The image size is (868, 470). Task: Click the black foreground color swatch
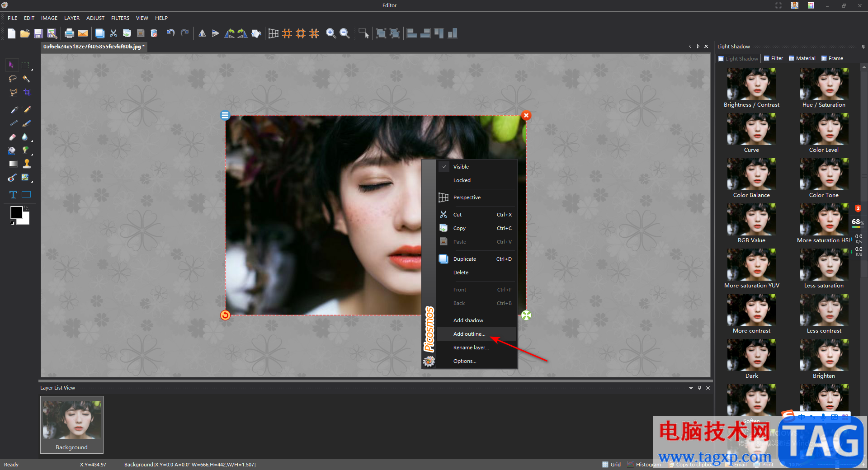pyautogui.click(x=17, y=212)
